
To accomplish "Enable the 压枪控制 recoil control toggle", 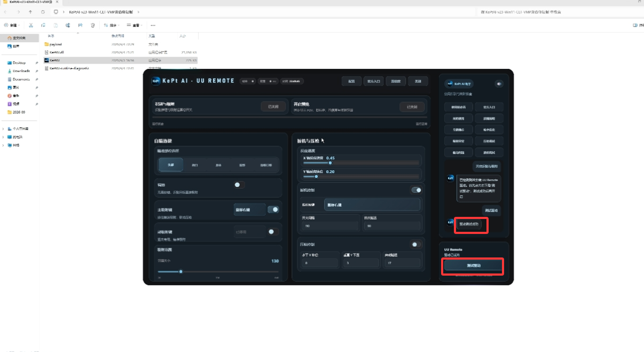I will [416, 245].
